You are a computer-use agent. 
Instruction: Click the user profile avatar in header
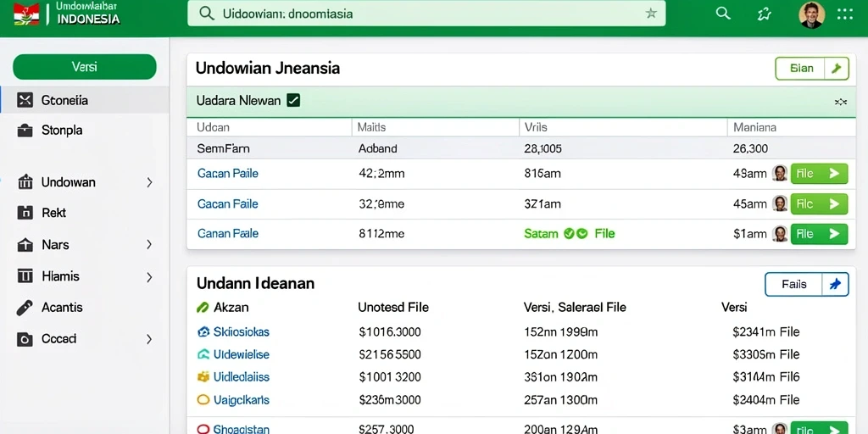(x=811, y=15)
